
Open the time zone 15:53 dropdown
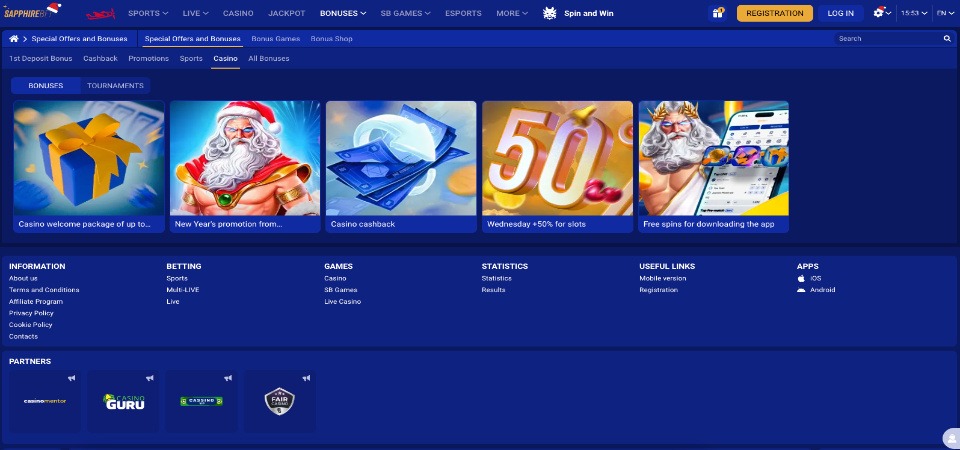(914, 13)
